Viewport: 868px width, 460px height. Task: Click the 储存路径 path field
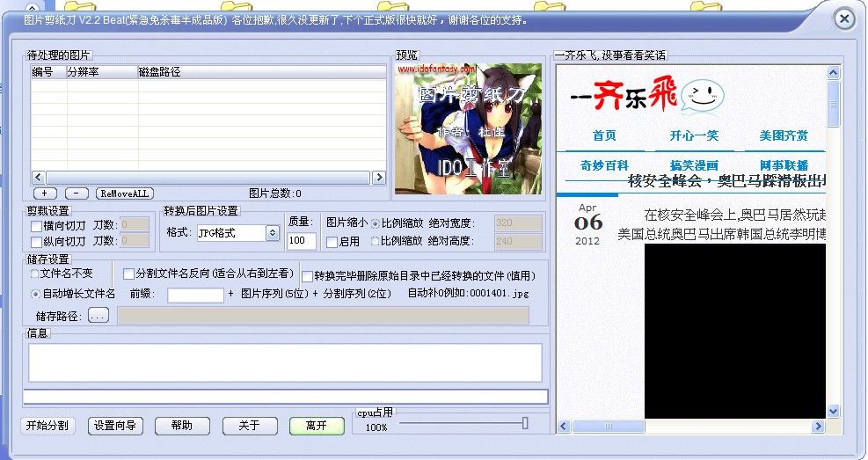(324, 316)
